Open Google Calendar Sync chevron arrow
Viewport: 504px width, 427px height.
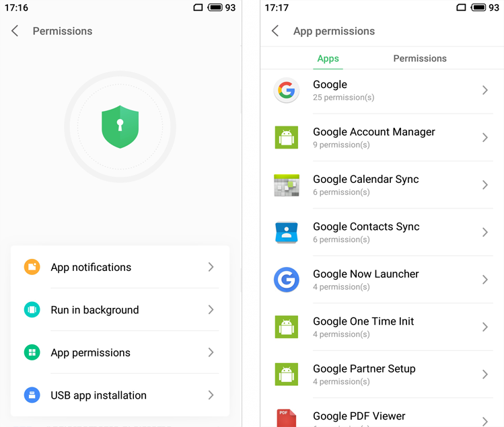(485, 185)
